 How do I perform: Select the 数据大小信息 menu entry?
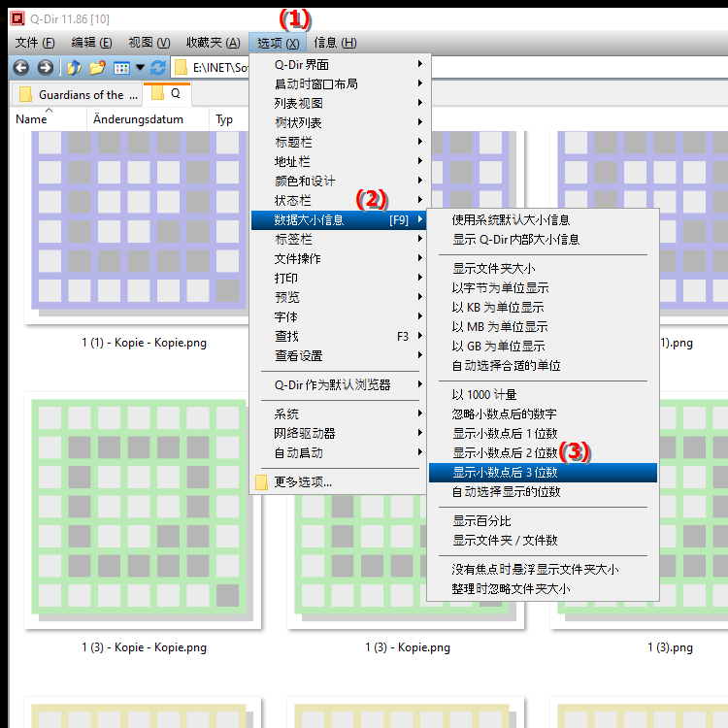[340, 220]
